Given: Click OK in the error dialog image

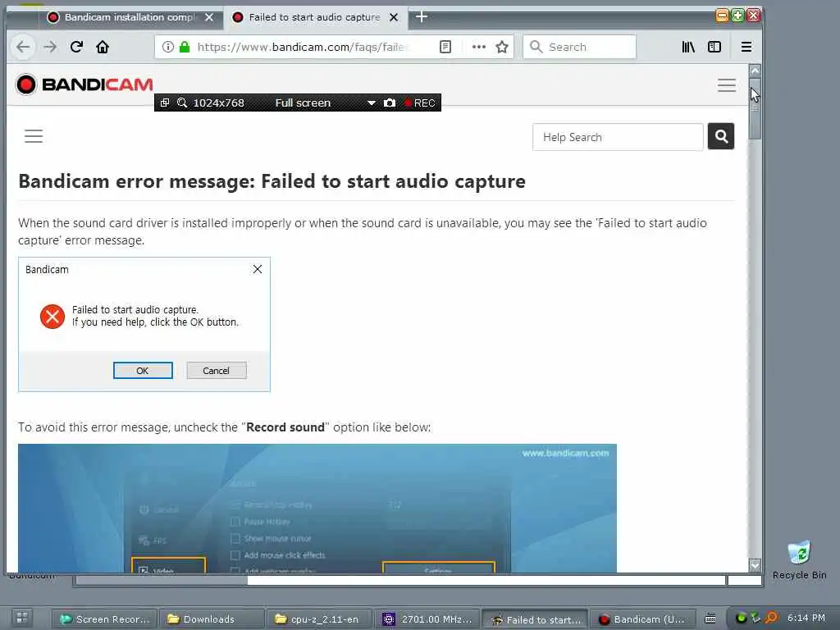Looking at the screenshot, I should click(x=143, y=371).
